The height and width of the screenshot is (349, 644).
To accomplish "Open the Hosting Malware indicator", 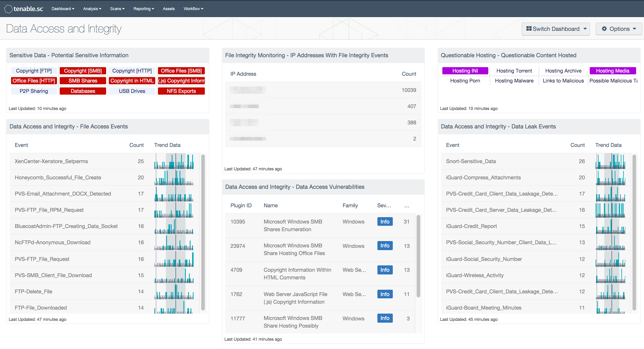I will point(514,81).
